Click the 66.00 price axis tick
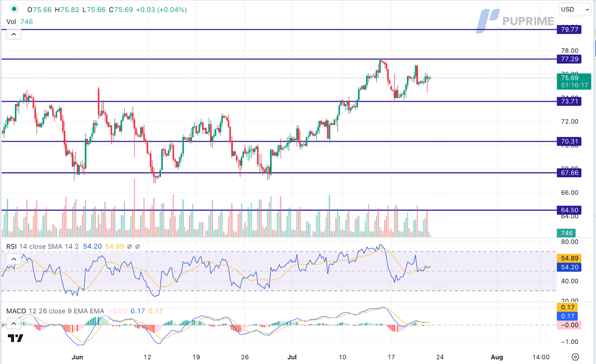 (570, 193)
